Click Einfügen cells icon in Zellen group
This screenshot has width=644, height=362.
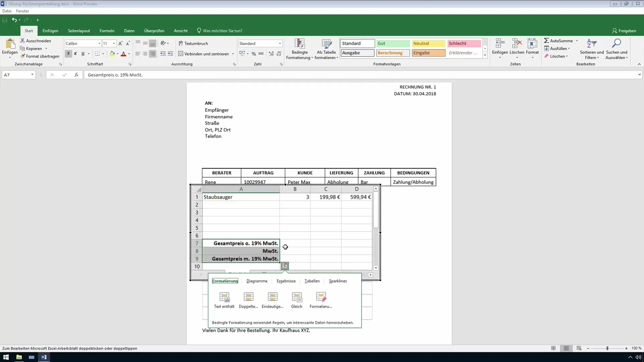[500, 44]
